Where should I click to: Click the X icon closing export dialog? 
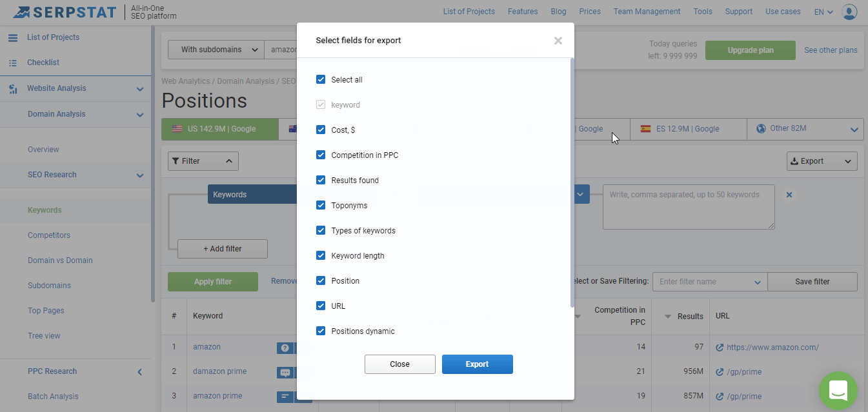[x=558, y=41]
